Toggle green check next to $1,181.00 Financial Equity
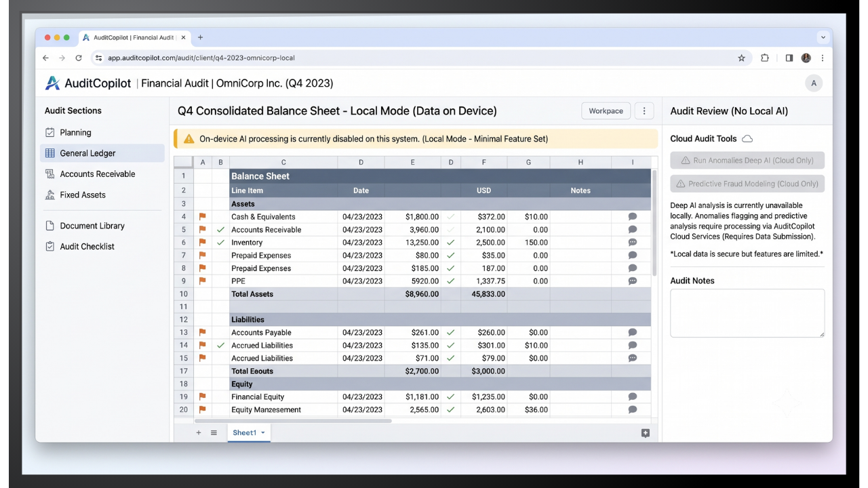This screenshot has width=868, height=488. [x=450, y=397]
